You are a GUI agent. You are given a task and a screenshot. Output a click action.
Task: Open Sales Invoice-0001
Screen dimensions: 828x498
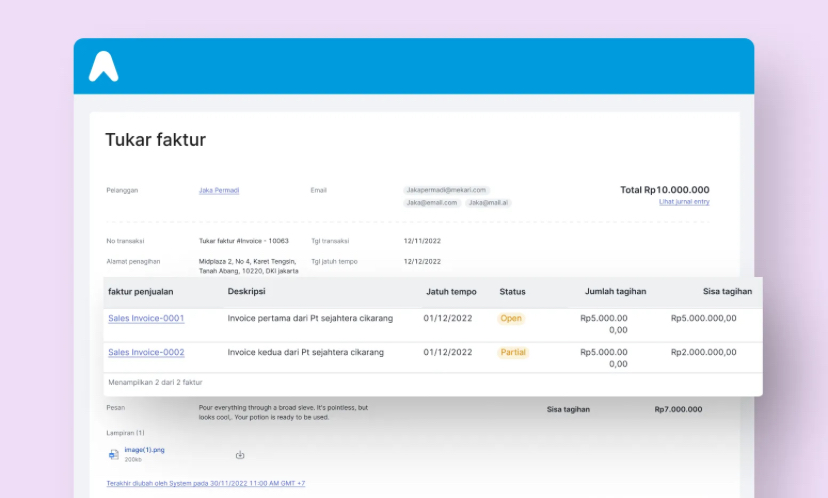pyautogui.click(x=146, y=319)
